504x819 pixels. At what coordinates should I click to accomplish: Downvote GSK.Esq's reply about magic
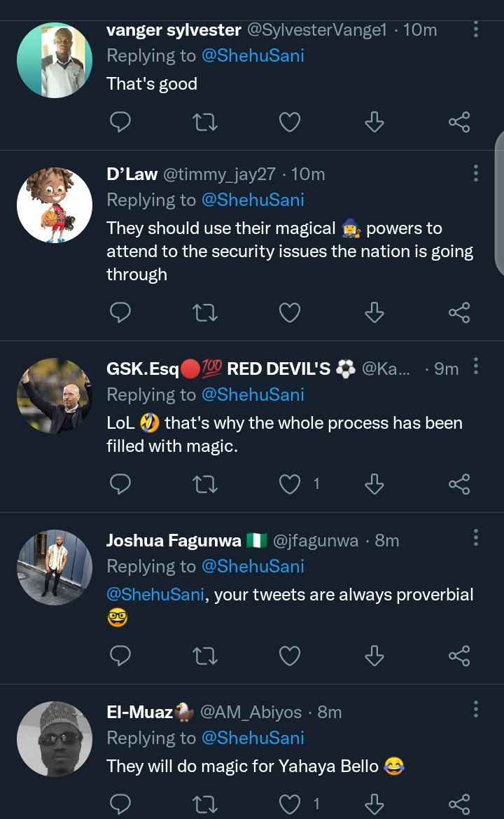click(374, 484)
